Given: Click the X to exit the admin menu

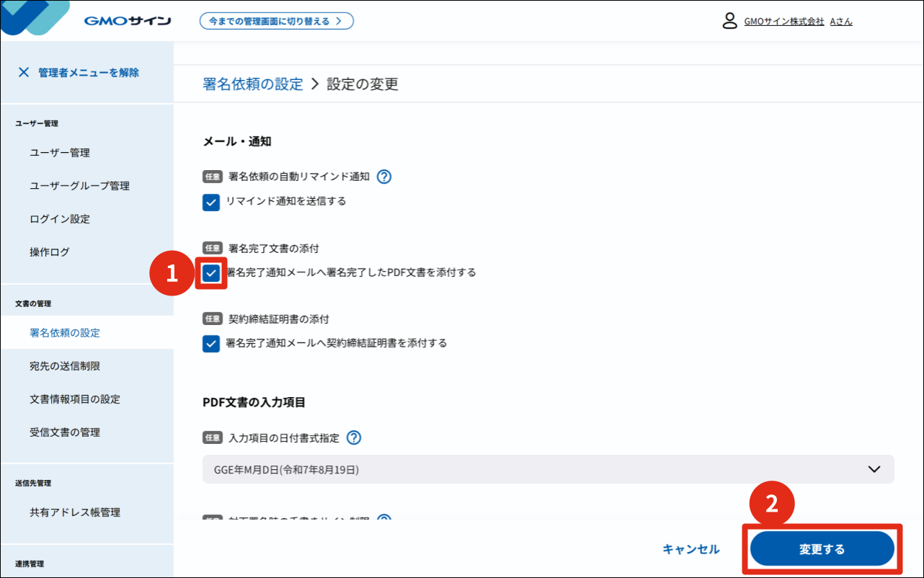Looking at the screenshot, I should tap(25, 72).
